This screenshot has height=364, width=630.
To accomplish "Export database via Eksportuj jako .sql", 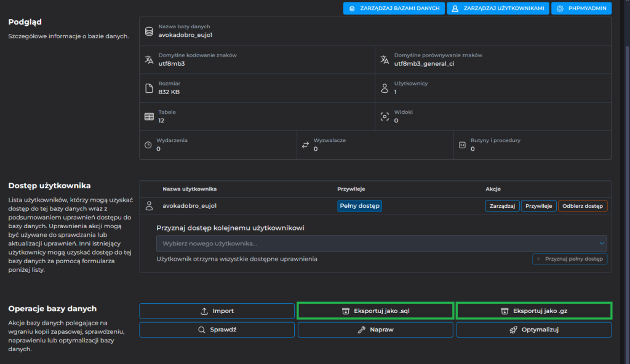I will pos(375,311).
